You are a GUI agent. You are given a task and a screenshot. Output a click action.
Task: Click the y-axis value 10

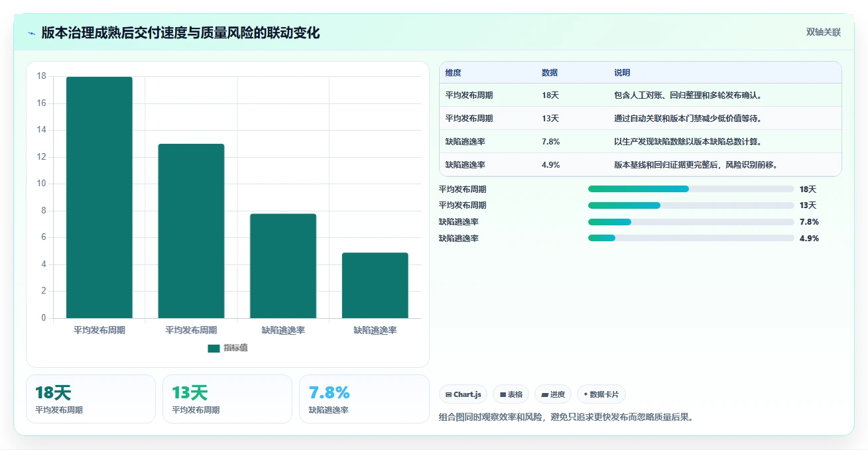(x=42, y=184)
